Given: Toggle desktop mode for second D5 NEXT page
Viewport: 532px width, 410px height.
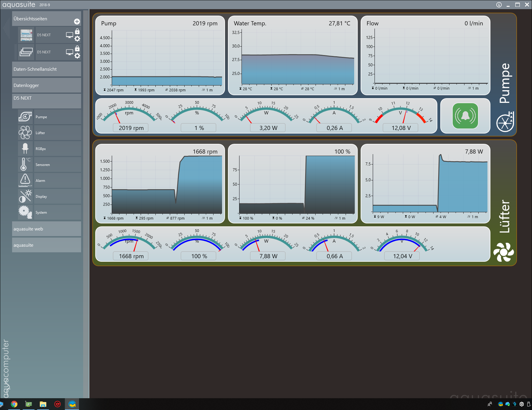Looking at the screenshot, I should coord(70,52).
